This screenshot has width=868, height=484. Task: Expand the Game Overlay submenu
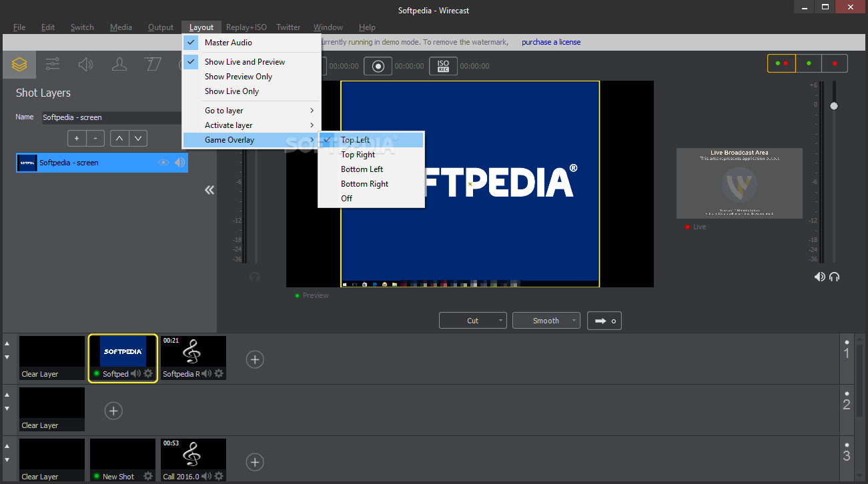point(252,139)
